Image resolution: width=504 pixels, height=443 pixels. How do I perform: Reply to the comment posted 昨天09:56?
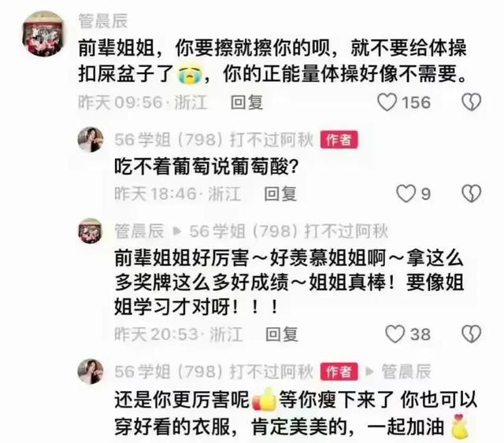coord(246,102)
